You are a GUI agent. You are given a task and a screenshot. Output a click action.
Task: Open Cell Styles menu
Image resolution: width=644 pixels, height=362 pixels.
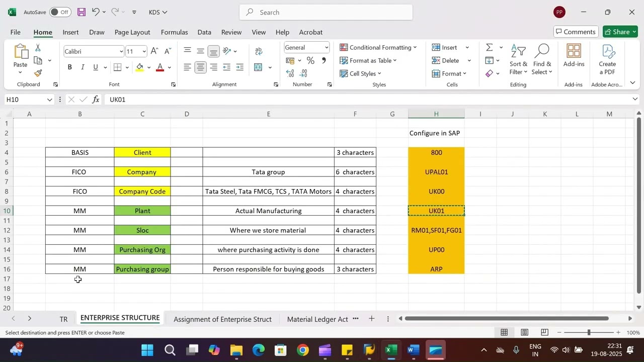tap(361, 73)
